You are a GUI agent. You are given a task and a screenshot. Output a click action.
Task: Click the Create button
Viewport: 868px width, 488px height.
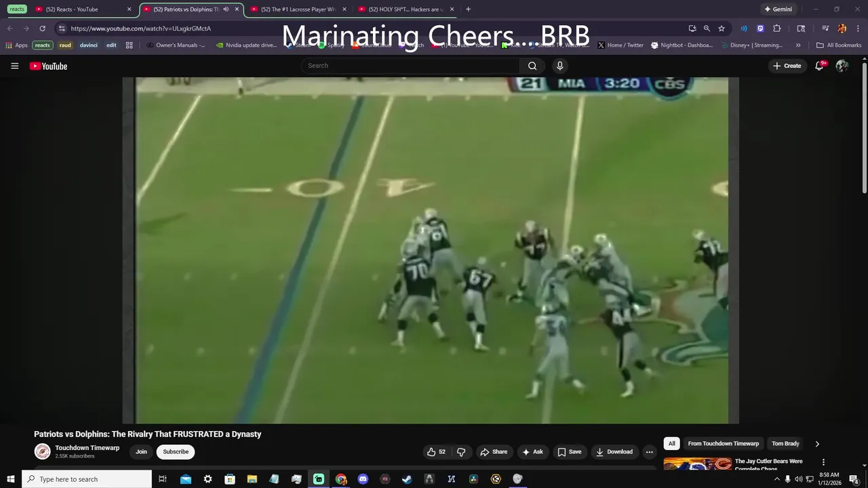pos(787,66)
